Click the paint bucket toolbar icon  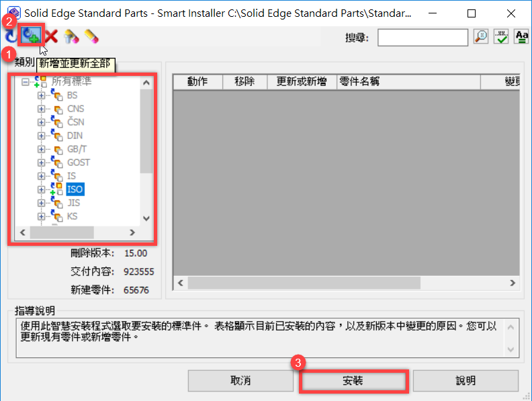tap(71, 36)
